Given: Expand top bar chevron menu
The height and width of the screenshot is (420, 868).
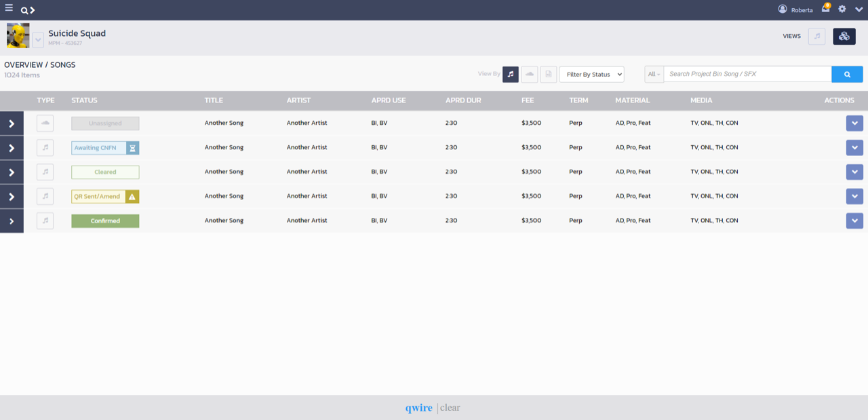Looking at the screenshot, I should pyautogui.click(x=859, y=9).
